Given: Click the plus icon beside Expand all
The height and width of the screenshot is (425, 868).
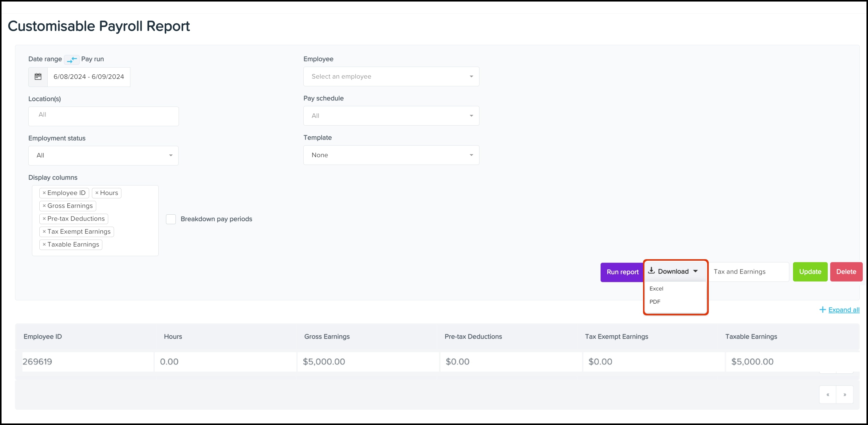Looking at the screenshot, I should point(823,310).
